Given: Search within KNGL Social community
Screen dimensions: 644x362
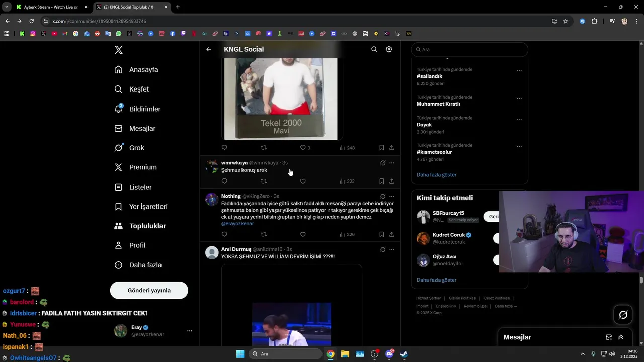Looking at the screenshot, I should [374, 49].
